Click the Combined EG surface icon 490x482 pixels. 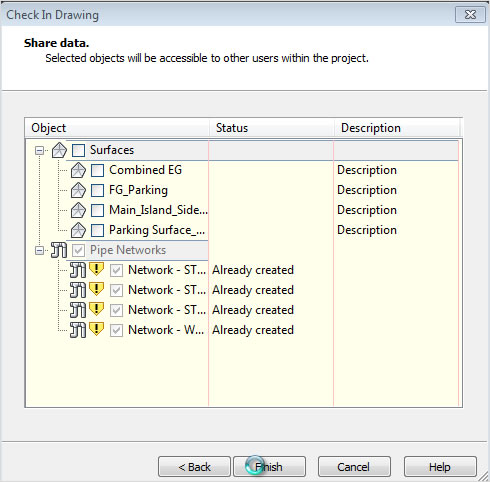[x=78, y=170]
